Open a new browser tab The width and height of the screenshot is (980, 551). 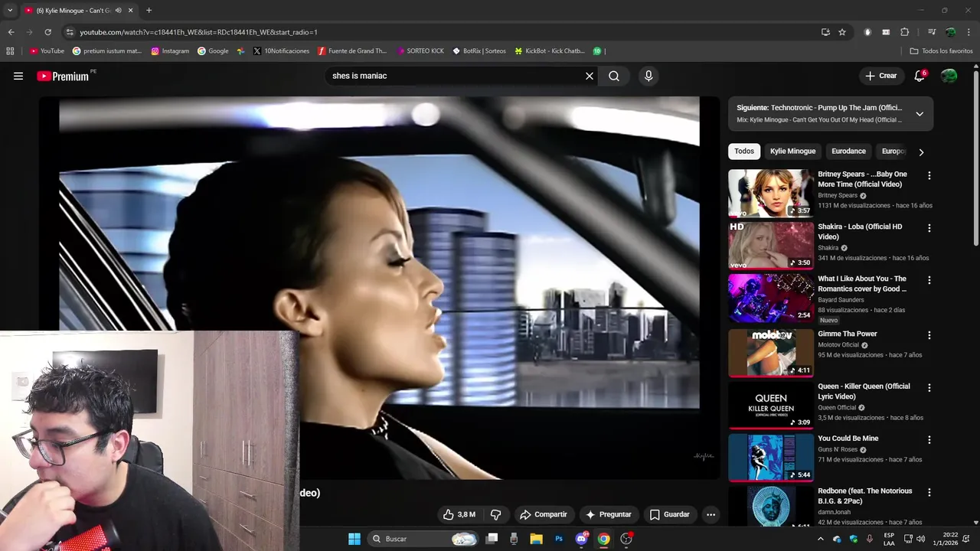click(149, 11)
